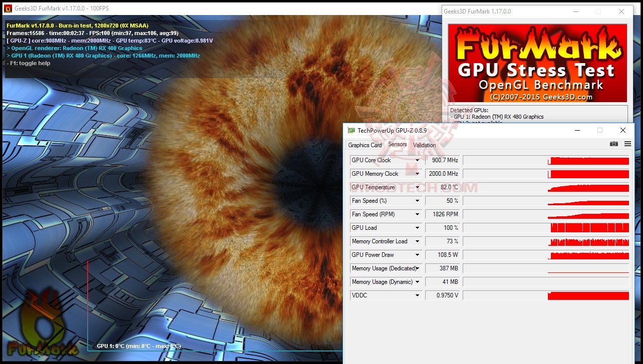Click the Fan Speed (RPM) history graph
This screenshot has width=643, height=364.
point(546,214)
